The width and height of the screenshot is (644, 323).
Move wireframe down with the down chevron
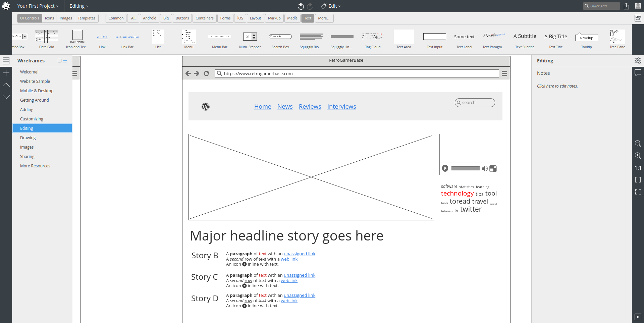[x=6, y=97]
